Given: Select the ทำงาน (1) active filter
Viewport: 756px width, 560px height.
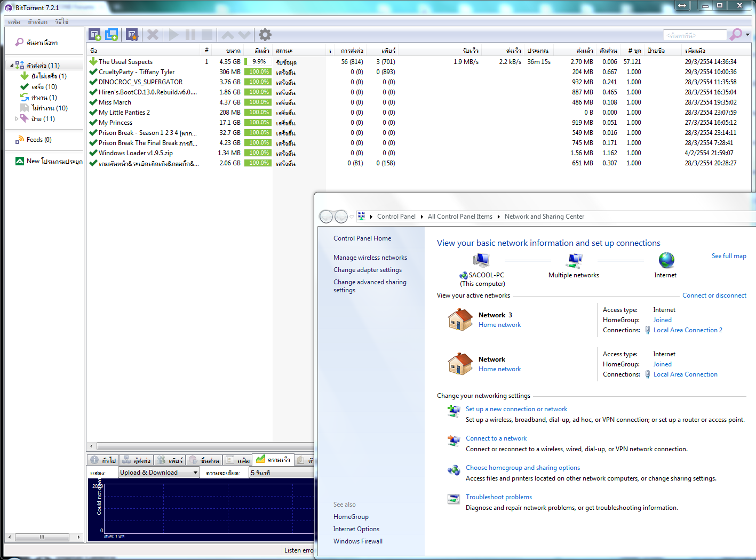Looking at the screenshot, I should pyautogui.click(x=39, y=98).
